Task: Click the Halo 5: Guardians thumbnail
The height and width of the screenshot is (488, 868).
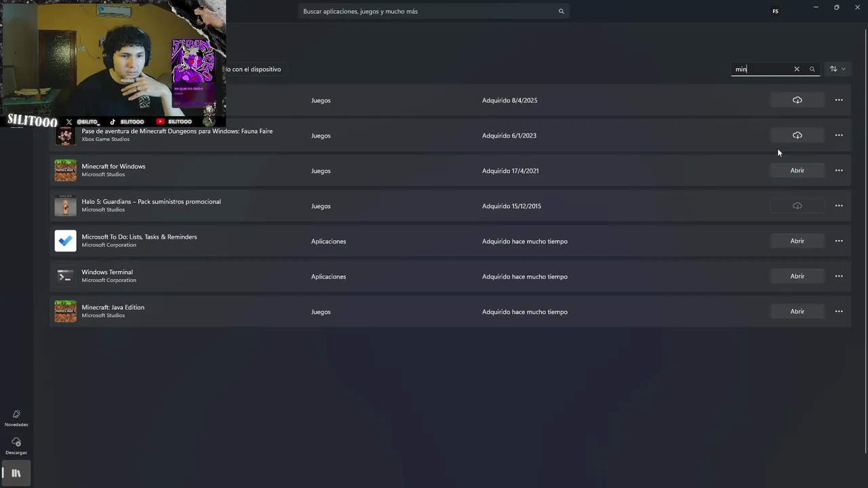Action: coord(66,206)
